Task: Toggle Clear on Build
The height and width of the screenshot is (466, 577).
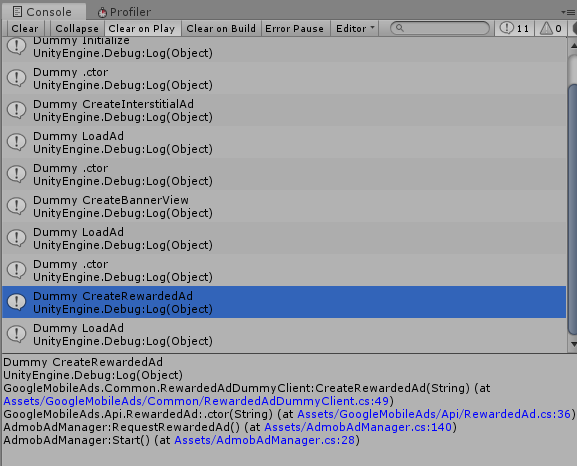Action: point(221,28)
